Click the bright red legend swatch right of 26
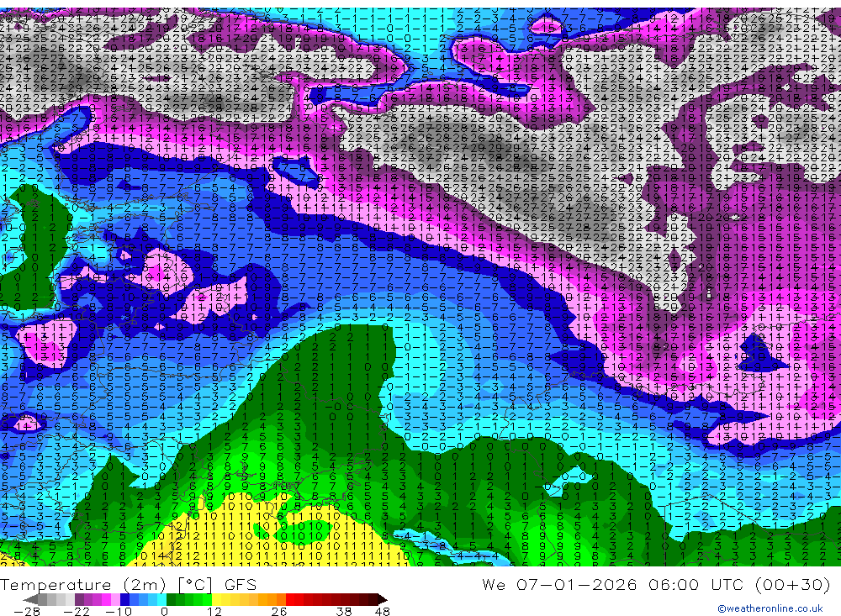The width and height of the screenshot is (841, 616). [x=290, y=599]
